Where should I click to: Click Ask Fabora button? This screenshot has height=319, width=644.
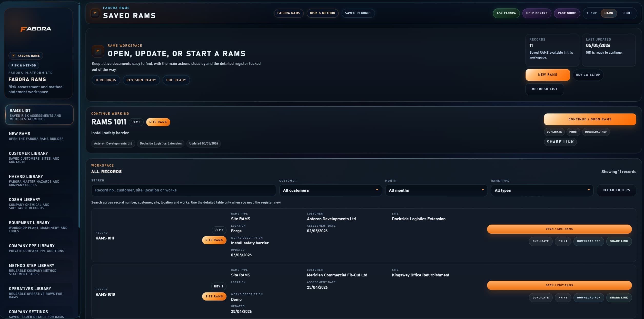point(506,13)
